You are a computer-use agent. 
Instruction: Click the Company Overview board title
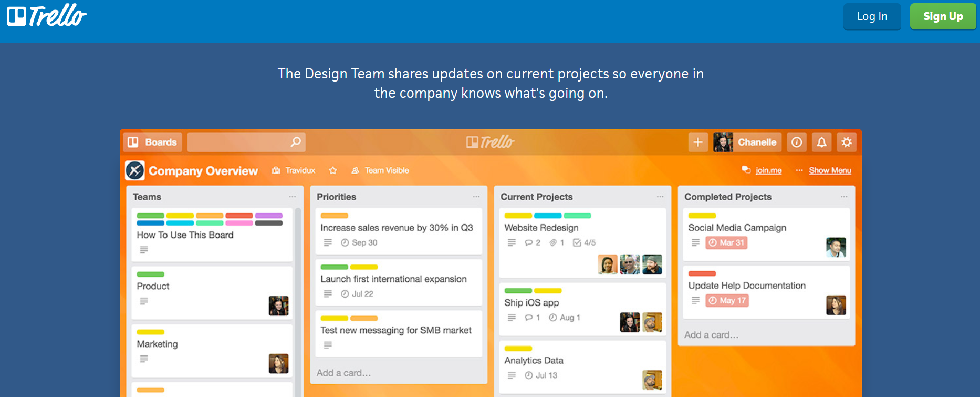click(x=203, y=171)
